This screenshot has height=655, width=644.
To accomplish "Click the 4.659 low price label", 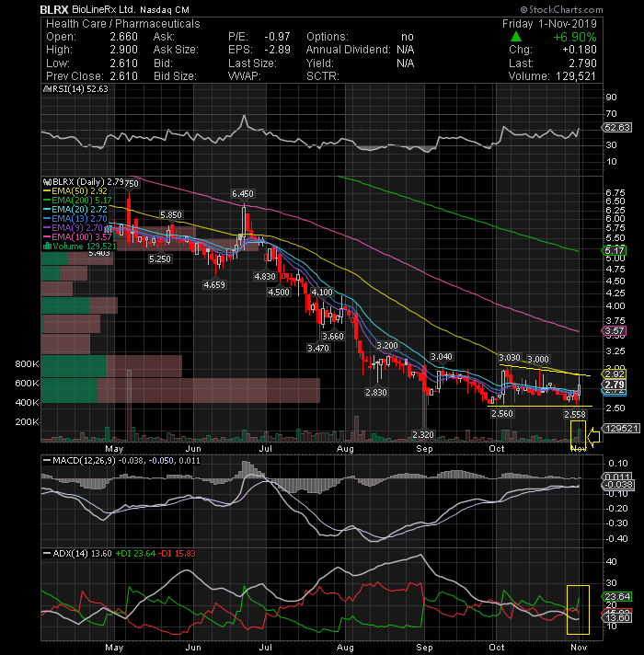I will click(x=214, y=285).
